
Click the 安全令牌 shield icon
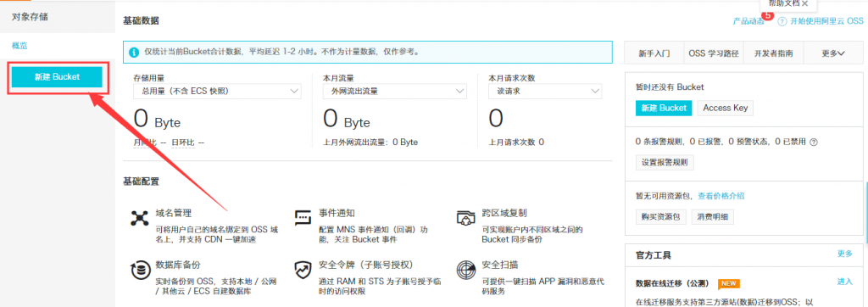tap(303, 270)
